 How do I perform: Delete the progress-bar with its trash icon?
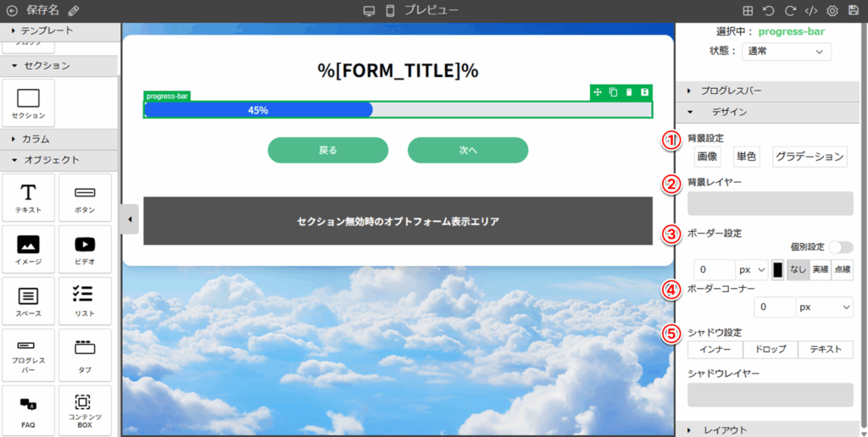629,92
